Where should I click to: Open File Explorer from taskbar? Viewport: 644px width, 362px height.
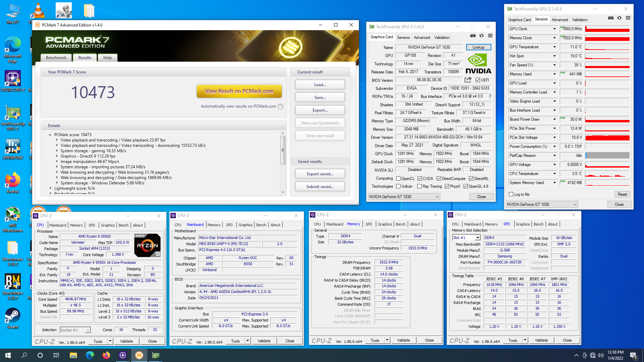[x=73, y=355]
